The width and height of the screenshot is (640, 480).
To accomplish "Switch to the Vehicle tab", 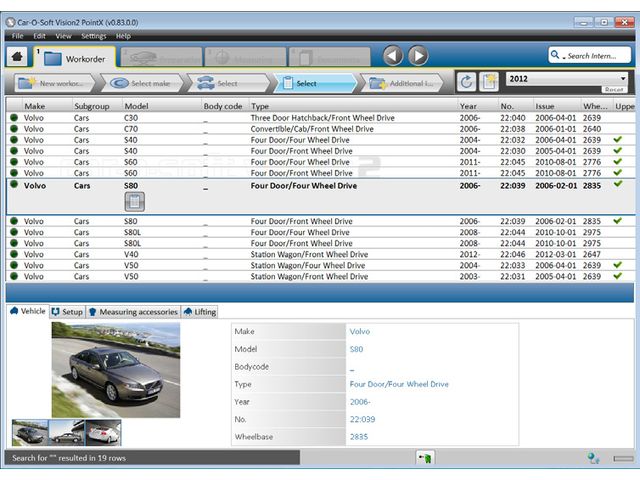I will point(27,311).
